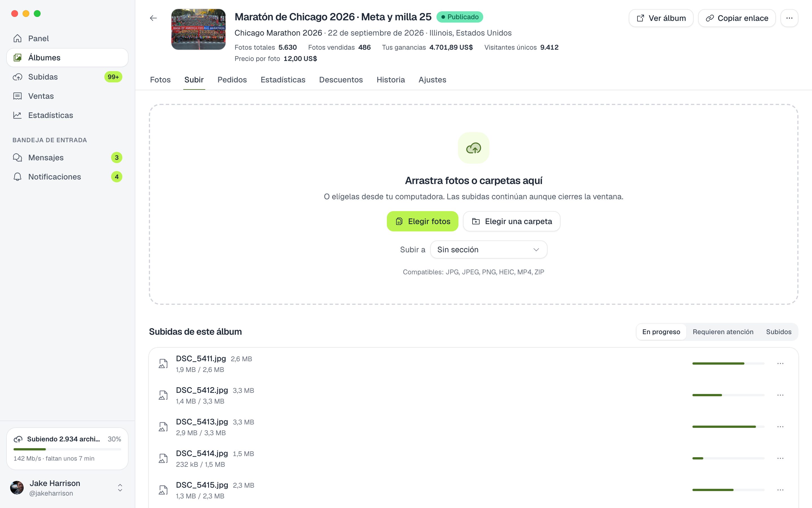Screen dimensions: 812x508
Task: Click Jake Harrison's profile avatar
Action: 17,488
